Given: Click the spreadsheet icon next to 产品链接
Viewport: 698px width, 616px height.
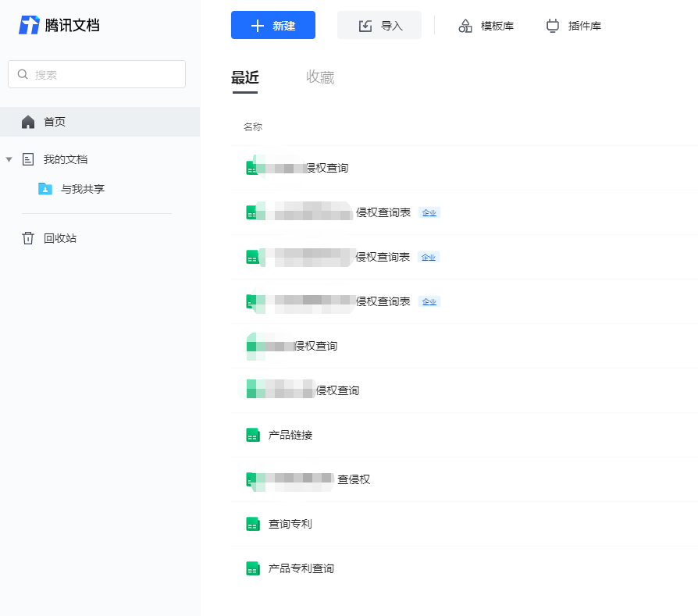Looking at the screenshot, I should [x=251, y=434].
